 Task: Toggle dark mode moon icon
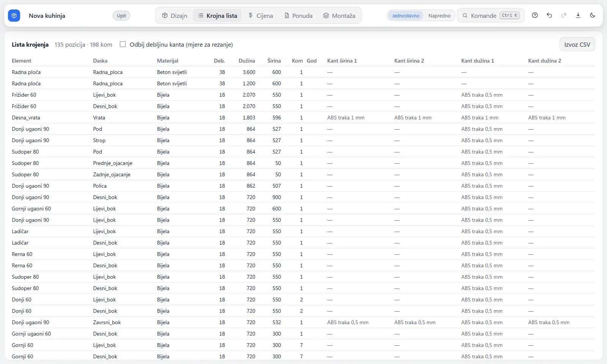(x=593, y=16)
